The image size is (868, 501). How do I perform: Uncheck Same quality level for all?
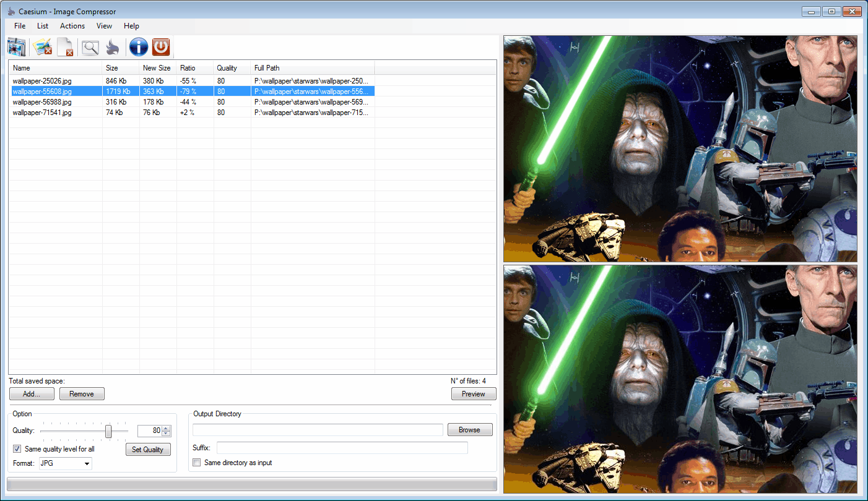(x=17, y=449)
